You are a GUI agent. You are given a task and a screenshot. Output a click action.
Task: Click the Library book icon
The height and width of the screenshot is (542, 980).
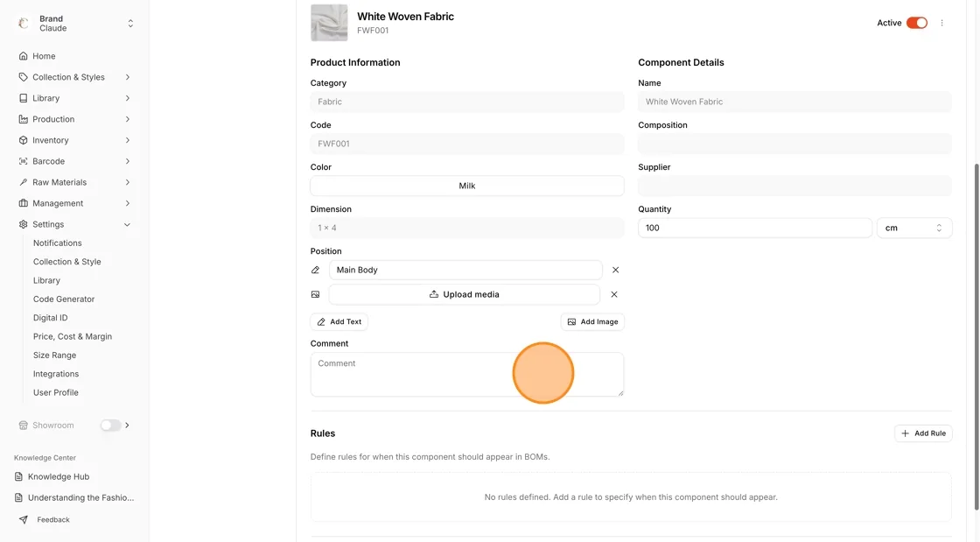23,98
